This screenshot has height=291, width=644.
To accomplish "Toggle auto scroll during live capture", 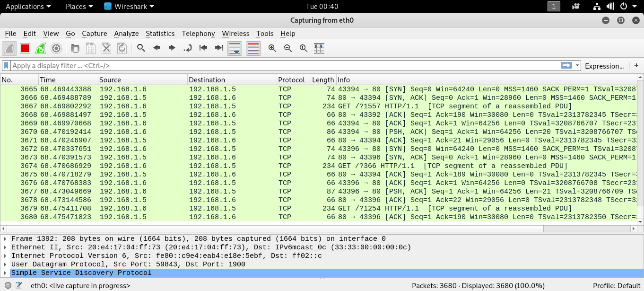I will [235, 48].
